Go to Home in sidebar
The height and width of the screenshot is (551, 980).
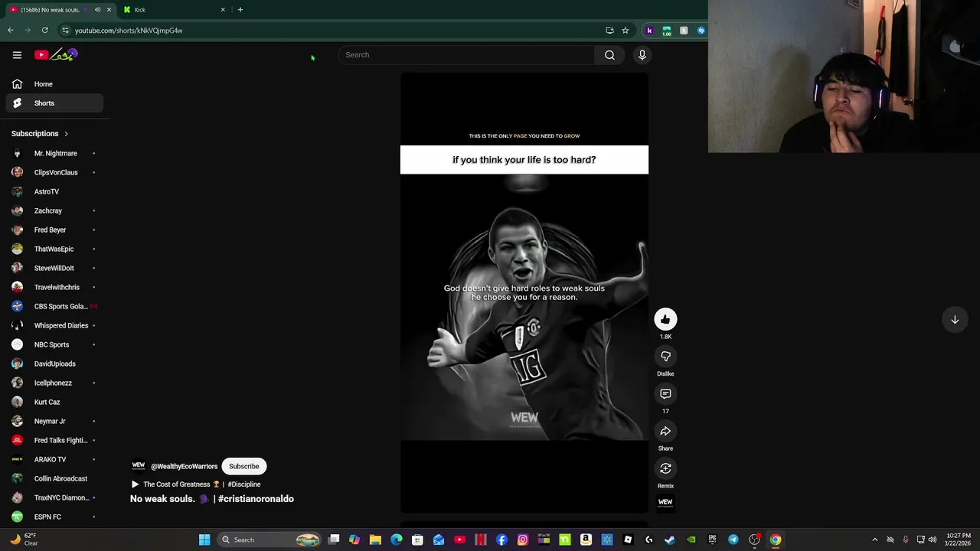coord(54,84)
